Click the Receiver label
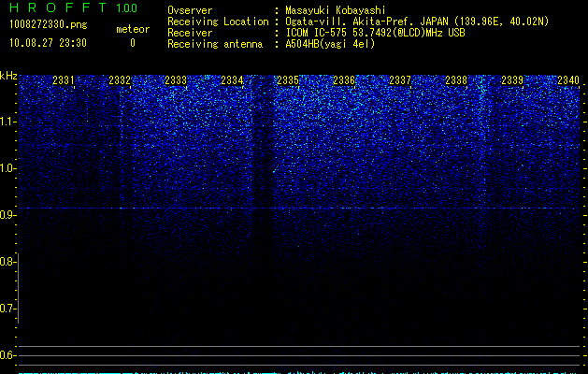 (190, 33)
